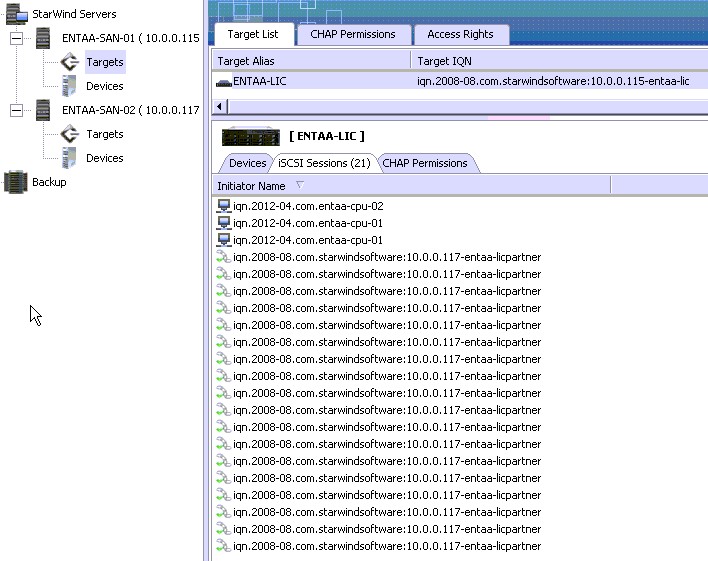The image size is (708, 561).
Task: Click the ENTAA-LIC target row icon
Action: point(224,82)
